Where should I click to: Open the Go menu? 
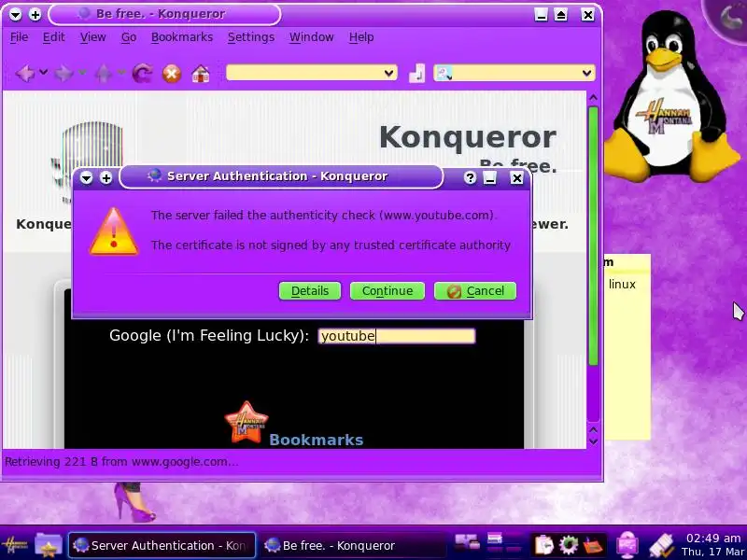129,37
